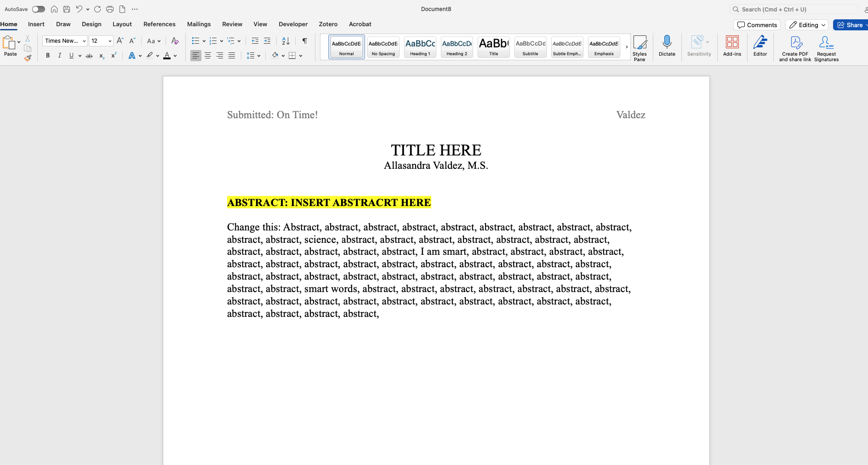Activate the Format Painter brush
This screenshot has width=868, height=465.
28,58
